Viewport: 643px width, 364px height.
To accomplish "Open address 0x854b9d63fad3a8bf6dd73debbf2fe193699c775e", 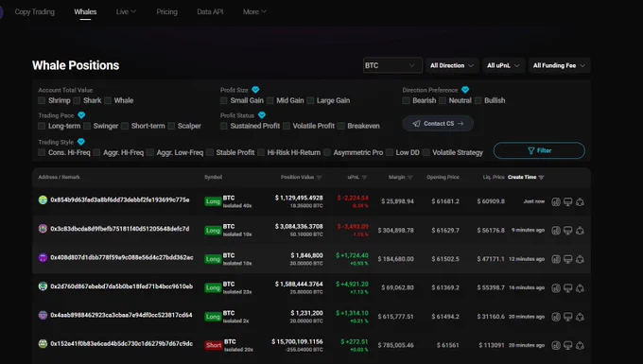I will [x=120, y=200].
